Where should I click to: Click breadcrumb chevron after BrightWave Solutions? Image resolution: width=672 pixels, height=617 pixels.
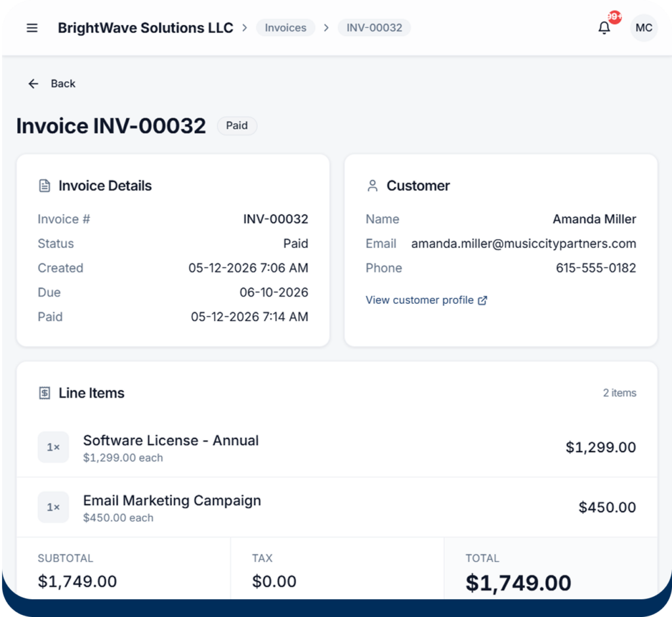pos(245,28)
